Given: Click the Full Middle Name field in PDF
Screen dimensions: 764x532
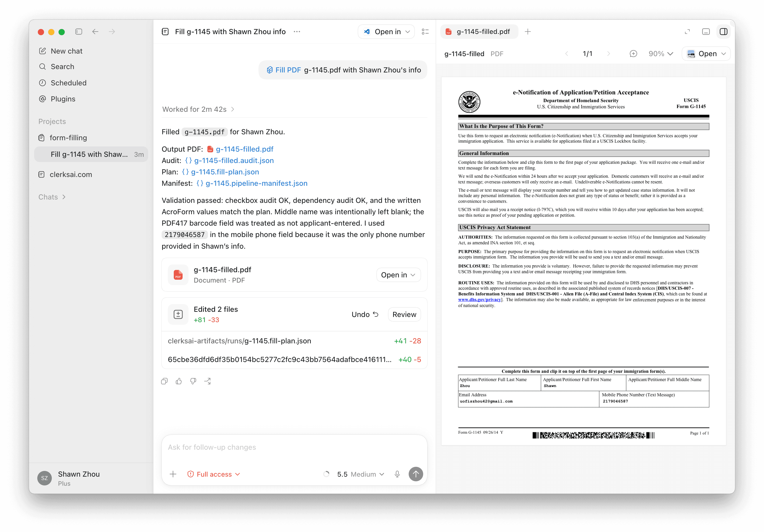Looking at the screenshot, I should [667, 383].
